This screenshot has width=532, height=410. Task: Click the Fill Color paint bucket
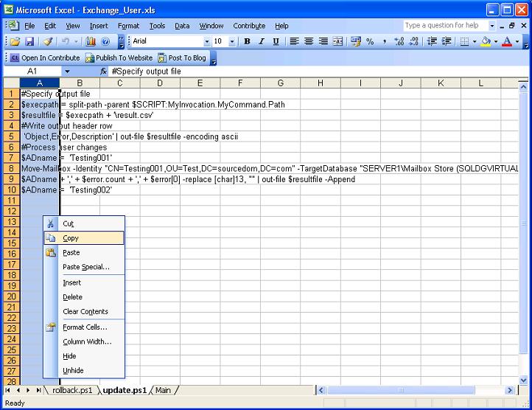pyautogui.click(x=486, y=42)
